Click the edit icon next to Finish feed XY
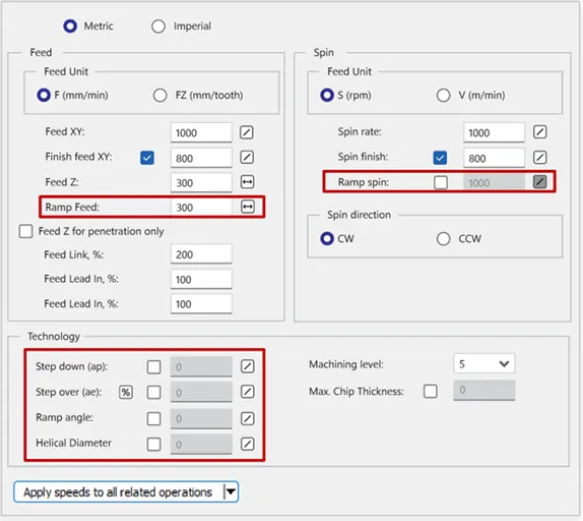 coord(247,157)
